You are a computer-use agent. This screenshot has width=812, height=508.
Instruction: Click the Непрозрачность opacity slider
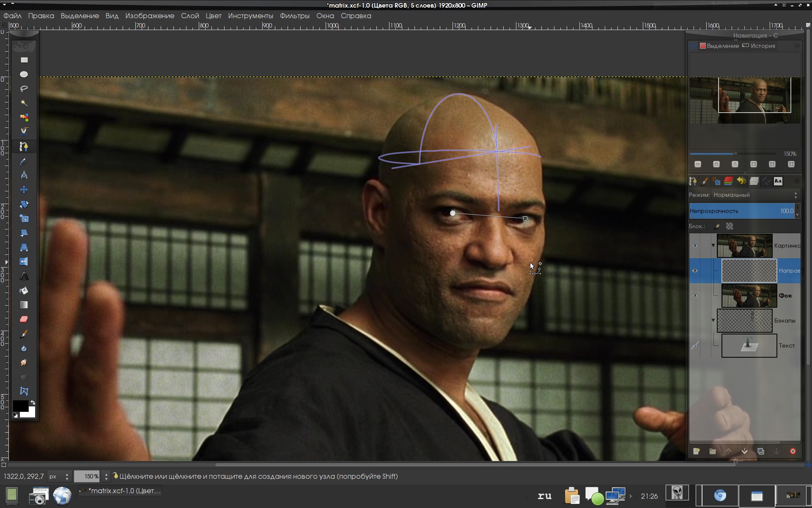[x=742, y=211]
